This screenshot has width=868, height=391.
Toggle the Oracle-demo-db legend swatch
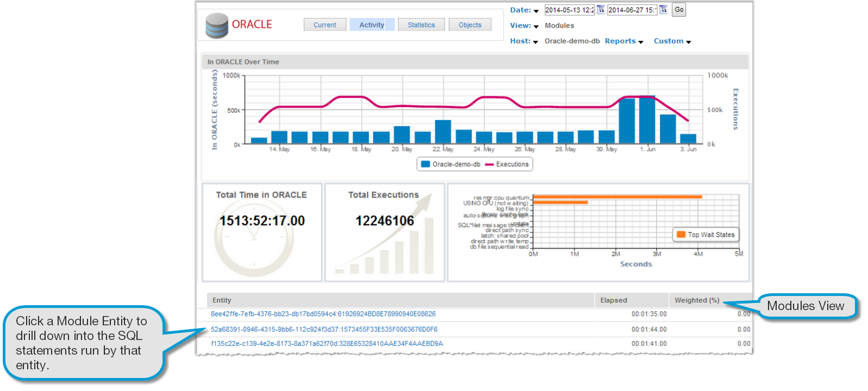(426, 164)
